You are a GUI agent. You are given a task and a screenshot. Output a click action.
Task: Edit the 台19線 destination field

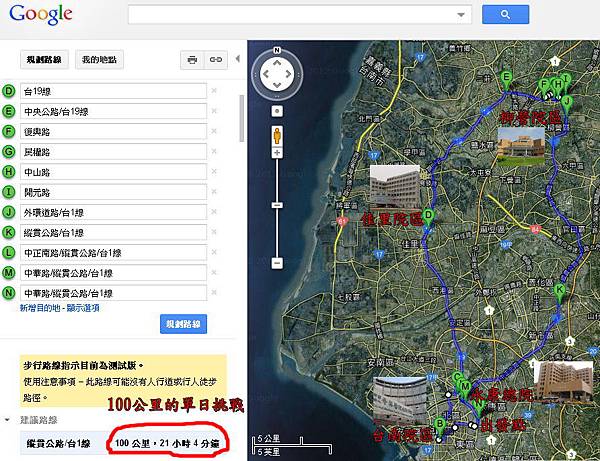pos(114,91)
